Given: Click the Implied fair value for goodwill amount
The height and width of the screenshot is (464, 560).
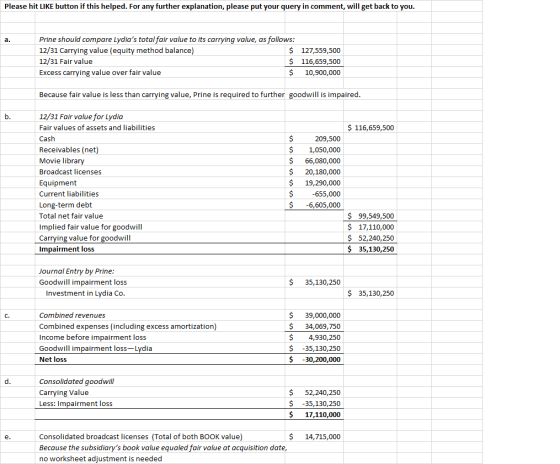Looking at the screenshot, I should (370, 227).
